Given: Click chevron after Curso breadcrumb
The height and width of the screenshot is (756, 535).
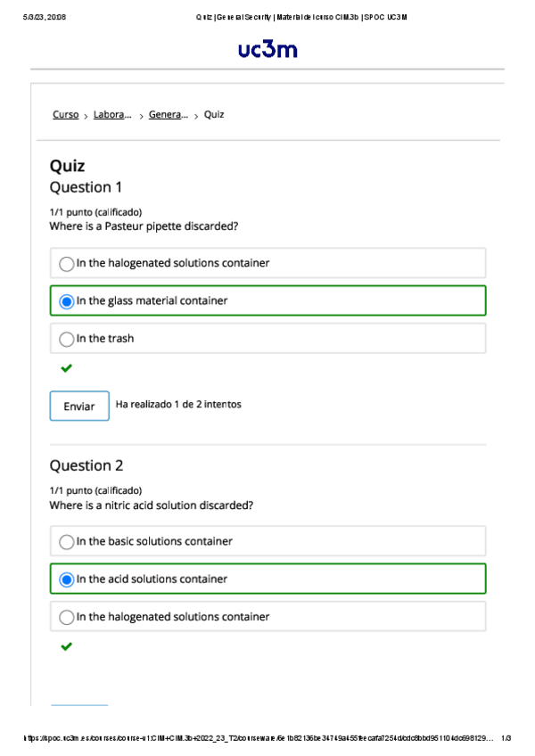Looking at the screenshot, I should click(x=86, y=116).
